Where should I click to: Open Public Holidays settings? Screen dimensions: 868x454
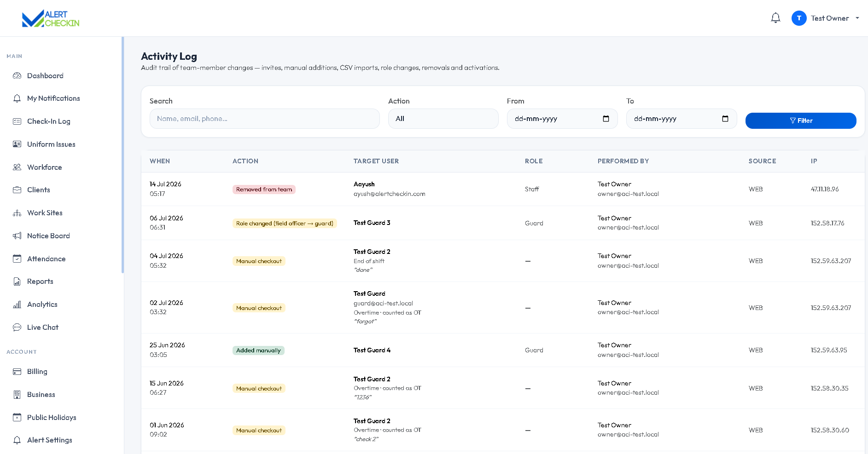(x=52, y=417)
